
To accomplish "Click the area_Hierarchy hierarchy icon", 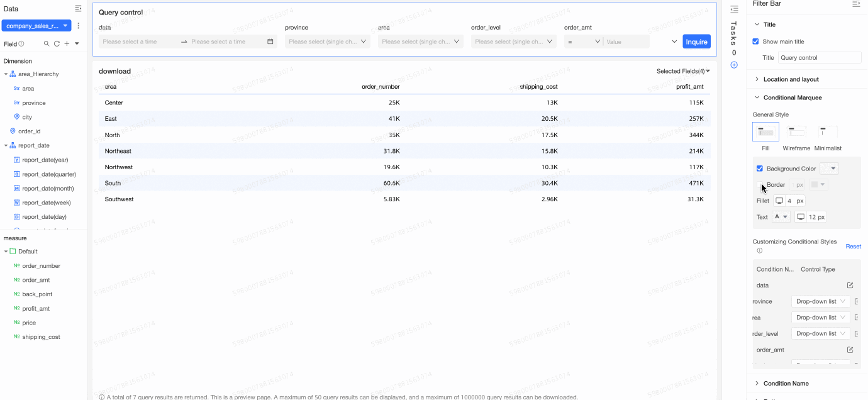I will coord(13,74).
